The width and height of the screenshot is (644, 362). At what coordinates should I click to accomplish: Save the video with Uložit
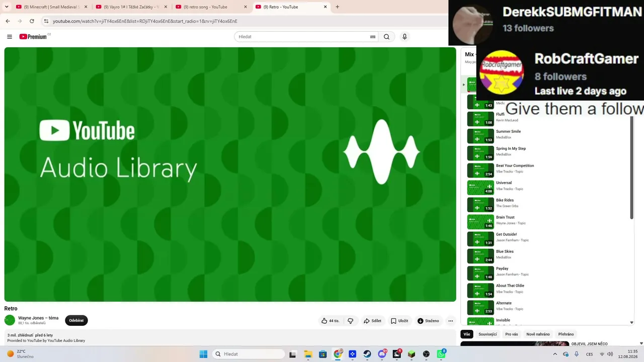click(x=399, y=321)
